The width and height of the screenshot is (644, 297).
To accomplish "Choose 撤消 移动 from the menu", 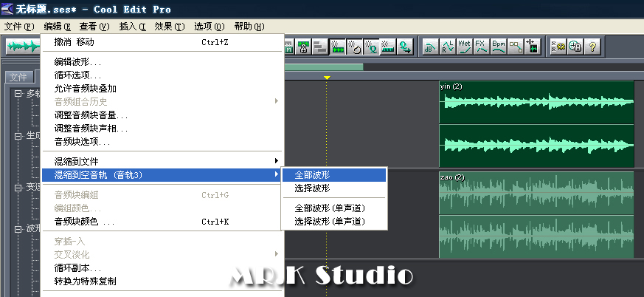I will (x=162, y=42).
